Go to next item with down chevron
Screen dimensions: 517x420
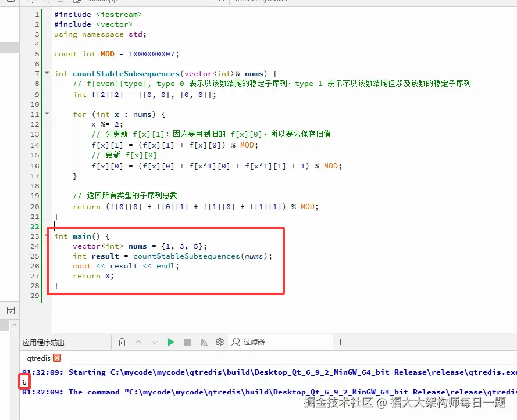(154, 342)
